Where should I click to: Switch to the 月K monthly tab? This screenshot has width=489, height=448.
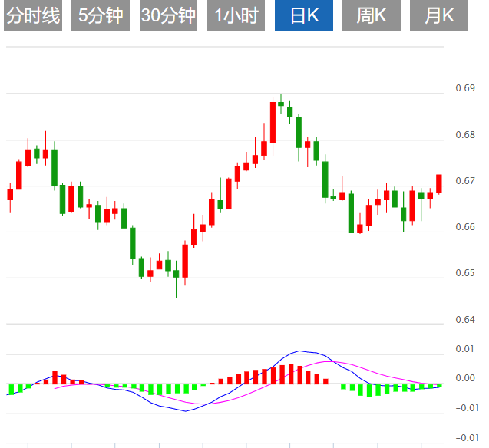[x=439, y=15]
